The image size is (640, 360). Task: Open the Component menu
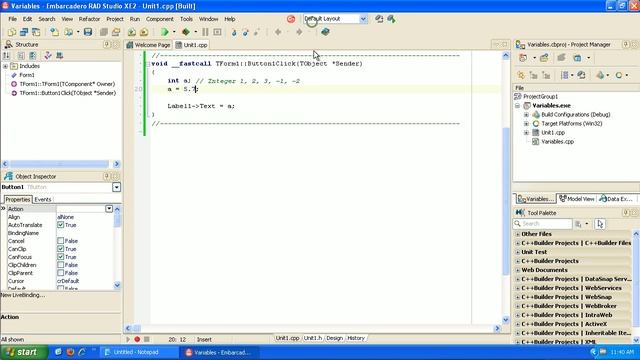[x=160, y=19]
